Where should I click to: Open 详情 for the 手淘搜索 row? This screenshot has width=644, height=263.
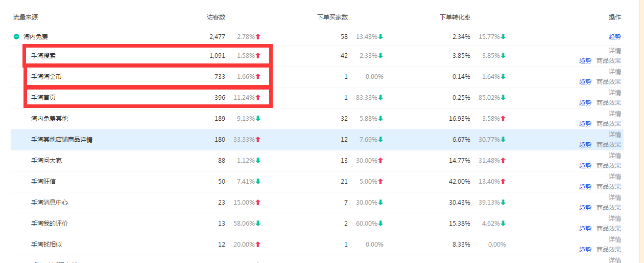[x=614, y=51]
